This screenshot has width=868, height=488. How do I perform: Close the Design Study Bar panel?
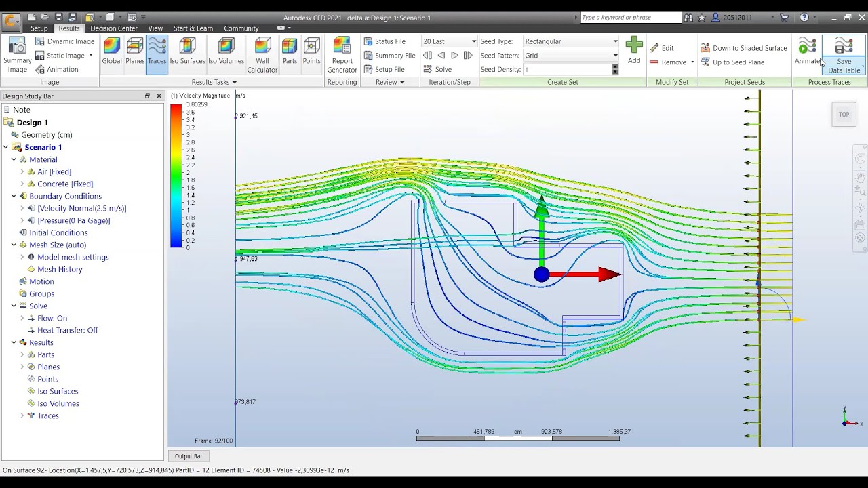[x=159, y=96]
